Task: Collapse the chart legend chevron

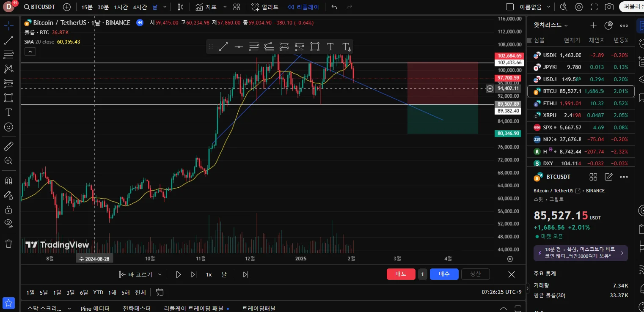Action: (30, 52)
